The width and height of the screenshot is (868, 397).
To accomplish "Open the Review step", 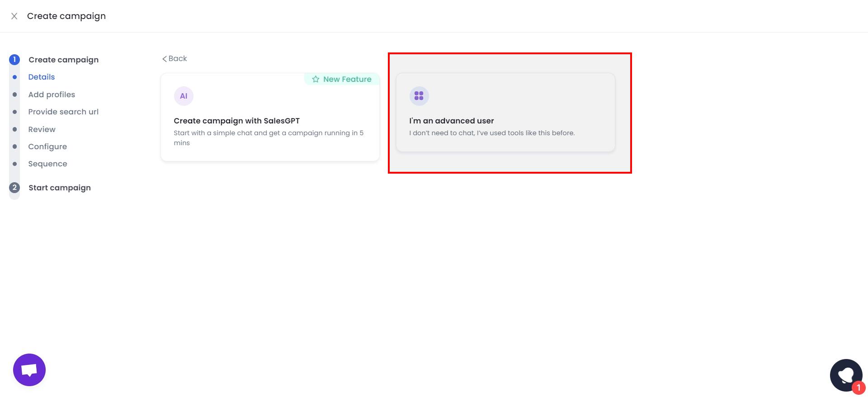I will click(x=42, y=129).
